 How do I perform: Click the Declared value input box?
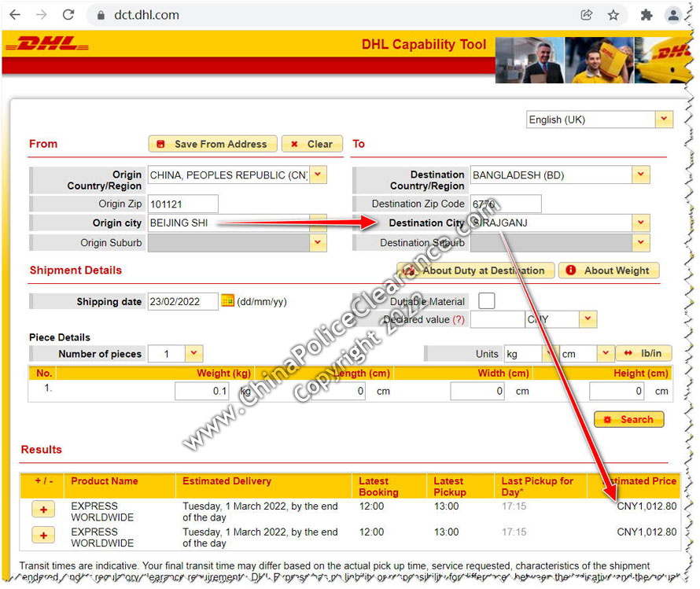(497, 319)
